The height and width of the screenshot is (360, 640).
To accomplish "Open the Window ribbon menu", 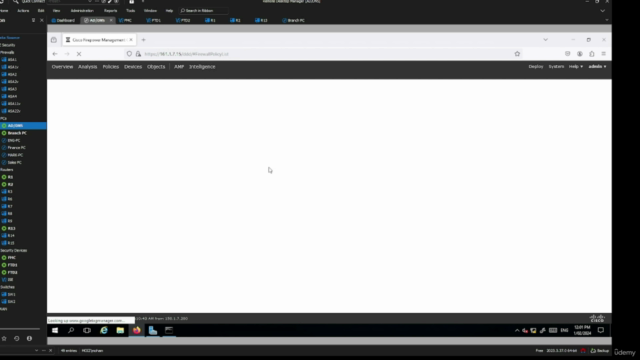I will [150, 11].
